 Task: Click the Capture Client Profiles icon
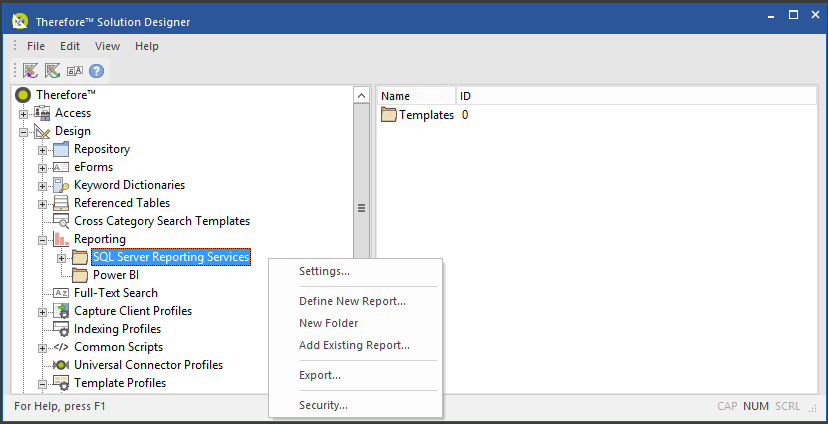[x=61, y=311]
